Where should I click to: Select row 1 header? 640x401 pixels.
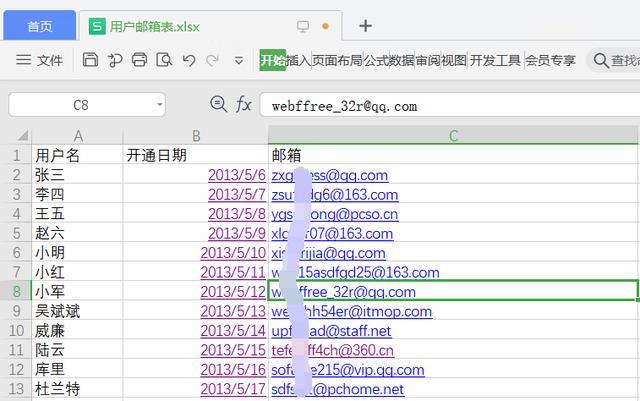pyautogui.click(x=16, y=155)
